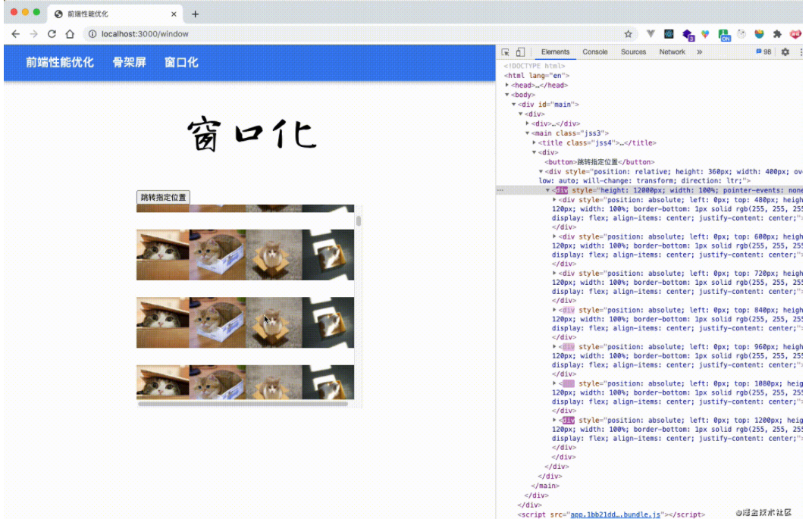Switch to the Console tab
The image size is (812, 519).
point(594,52)
